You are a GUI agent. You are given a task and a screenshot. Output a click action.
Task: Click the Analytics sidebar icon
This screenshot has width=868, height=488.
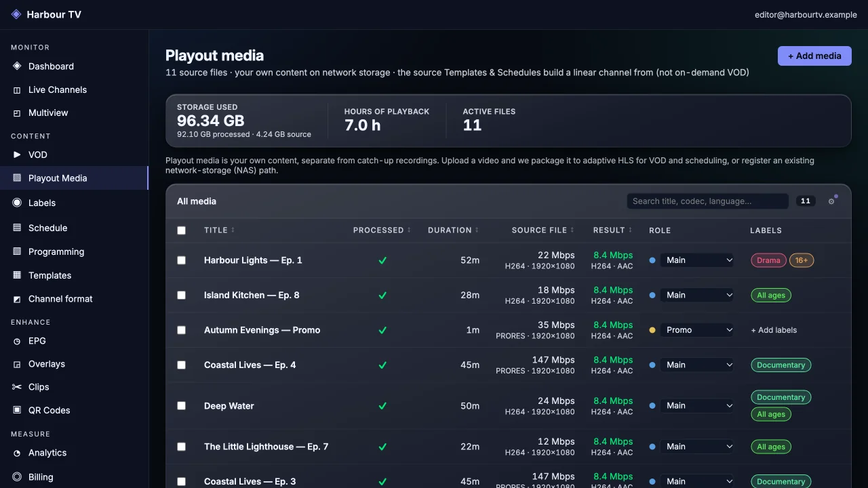[17, 453]
